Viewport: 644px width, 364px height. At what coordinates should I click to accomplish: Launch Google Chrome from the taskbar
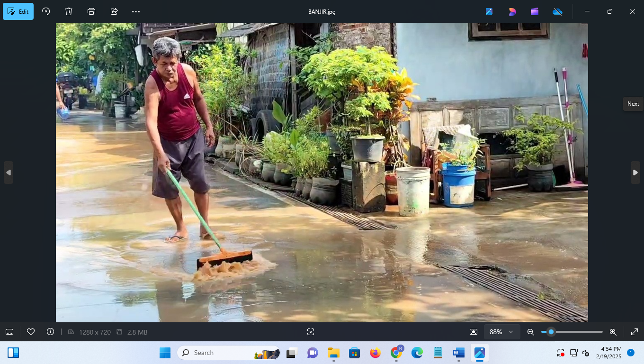(x=396, y=353)
